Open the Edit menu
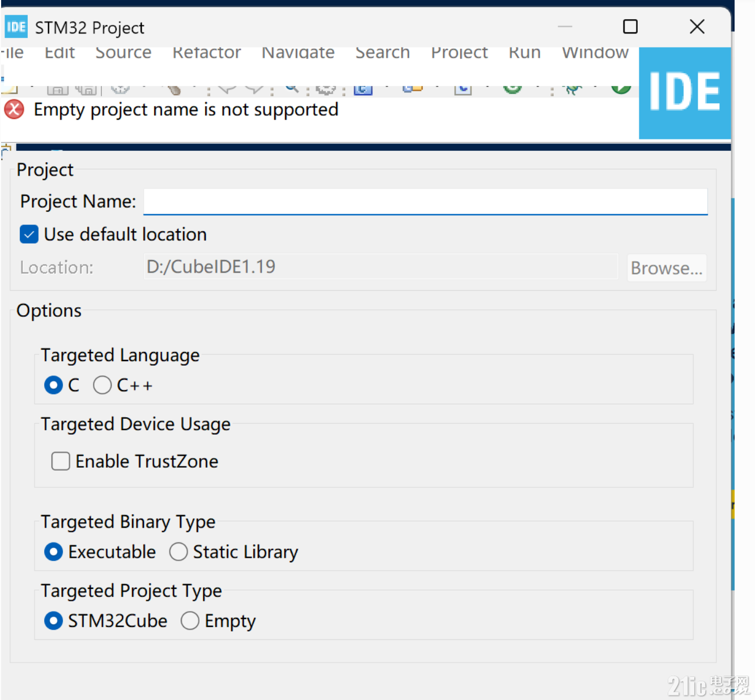This screenshot has width=755, height=700. 60,53
